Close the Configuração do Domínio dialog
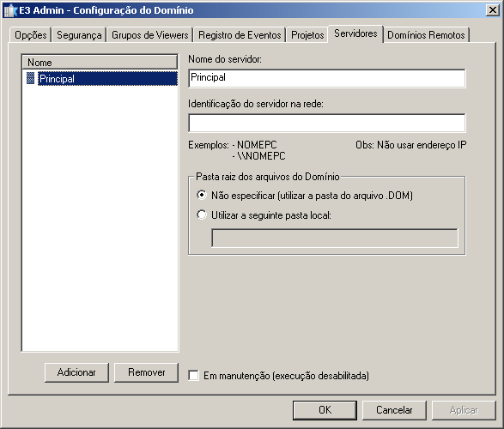The image size is (504, 429). coord(493,10)
